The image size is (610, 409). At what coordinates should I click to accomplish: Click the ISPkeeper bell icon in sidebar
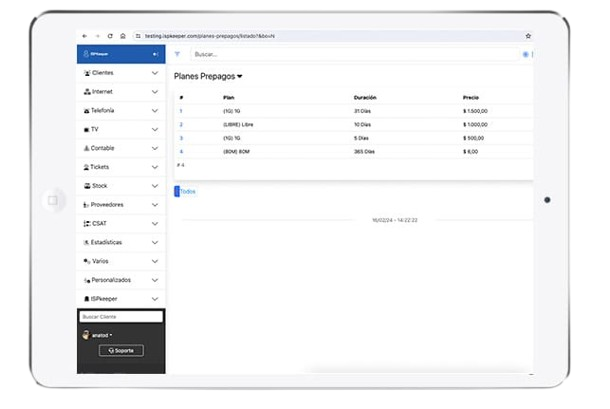[x=87, y=298]
